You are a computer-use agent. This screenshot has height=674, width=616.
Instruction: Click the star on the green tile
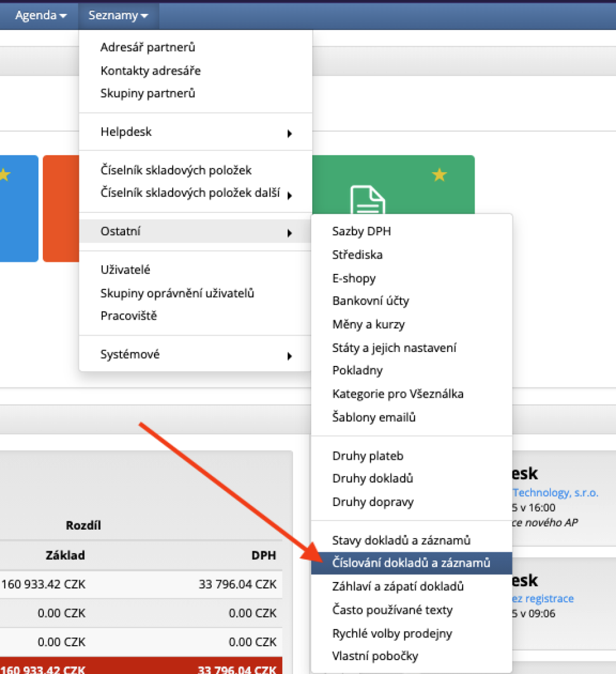[440, 175]
